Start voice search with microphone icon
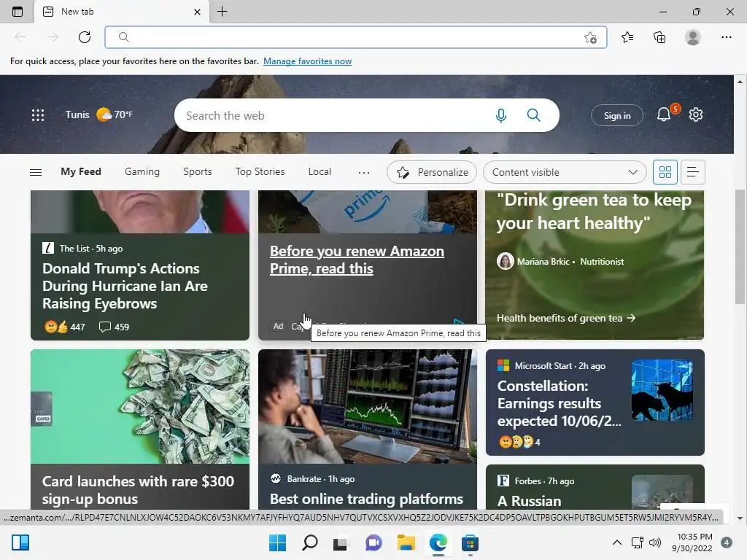This screenshot has width=747, height=560. click(500, 115)
